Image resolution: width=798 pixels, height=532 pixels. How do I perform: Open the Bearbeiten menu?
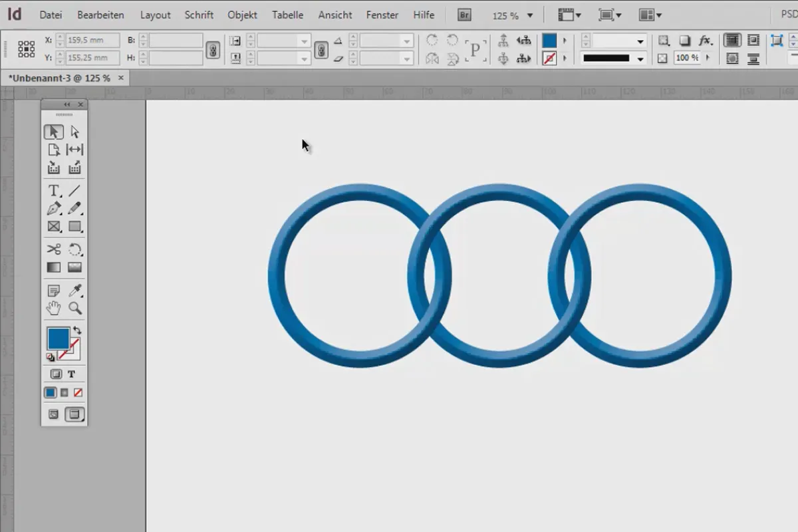pos(100,15)
